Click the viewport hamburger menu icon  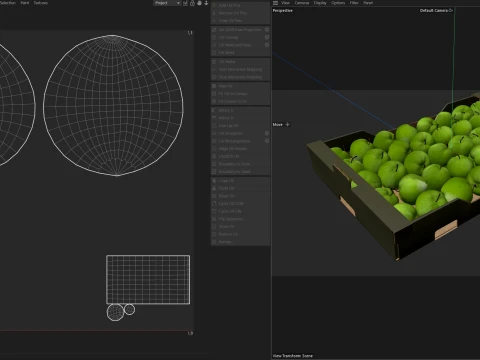[275, 3]
